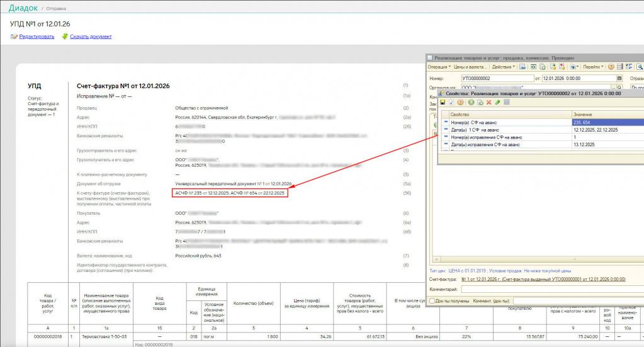The height and width of the screenshot is (347, 644).
Task: Open the Счет-фактура №1 hyperlink
Action: [543, 278]
